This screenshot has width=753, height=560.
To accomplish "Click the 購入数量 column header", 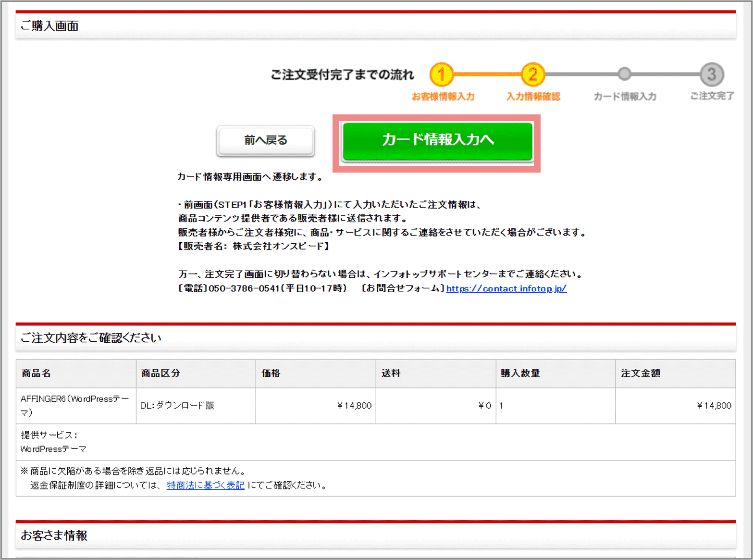I will click(520, 373).
